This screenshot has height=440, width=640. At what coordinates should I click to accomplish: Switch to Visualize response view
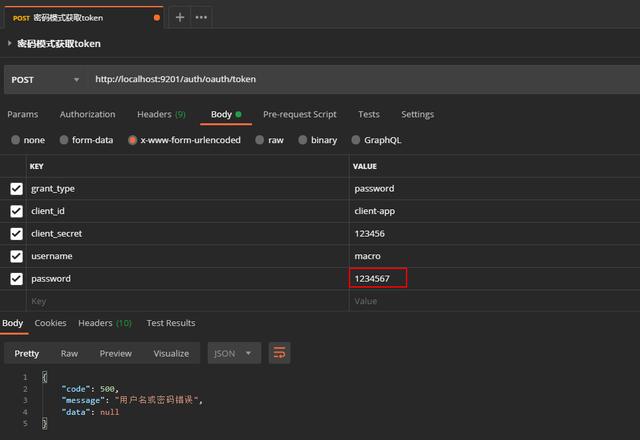[171, 353]
